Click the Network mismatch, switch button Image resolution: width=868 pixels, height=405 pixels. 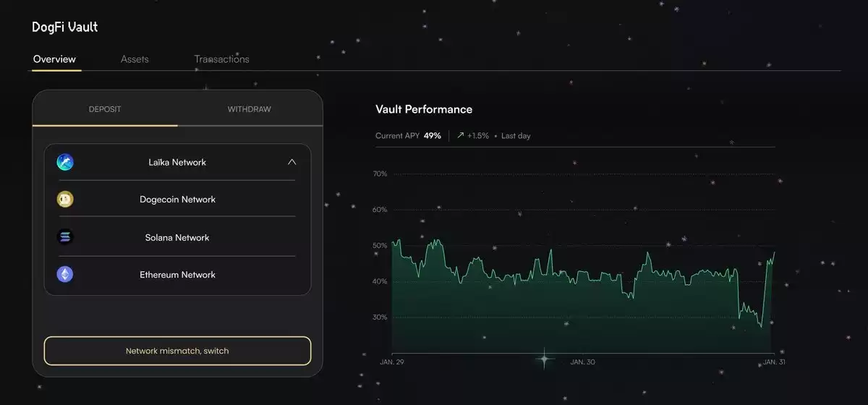pyautogui.click(x=177, y=351)
